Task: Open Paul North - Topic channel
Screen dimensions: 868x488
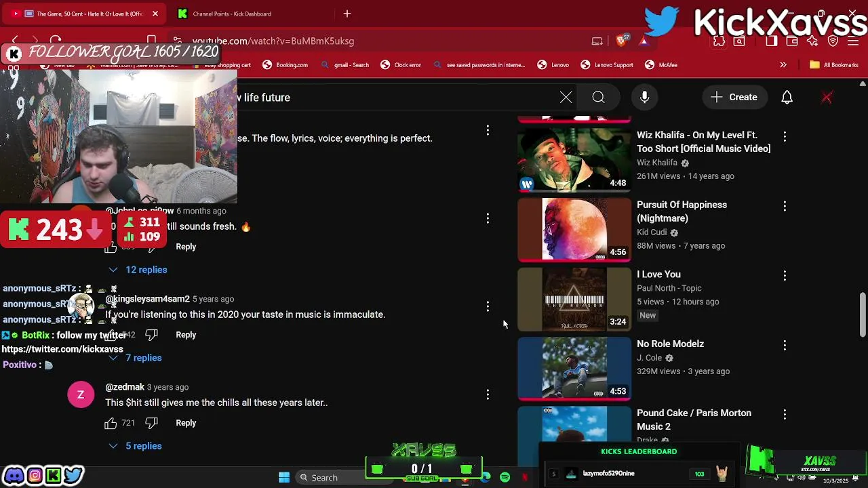Action: (x=669, y=288)
